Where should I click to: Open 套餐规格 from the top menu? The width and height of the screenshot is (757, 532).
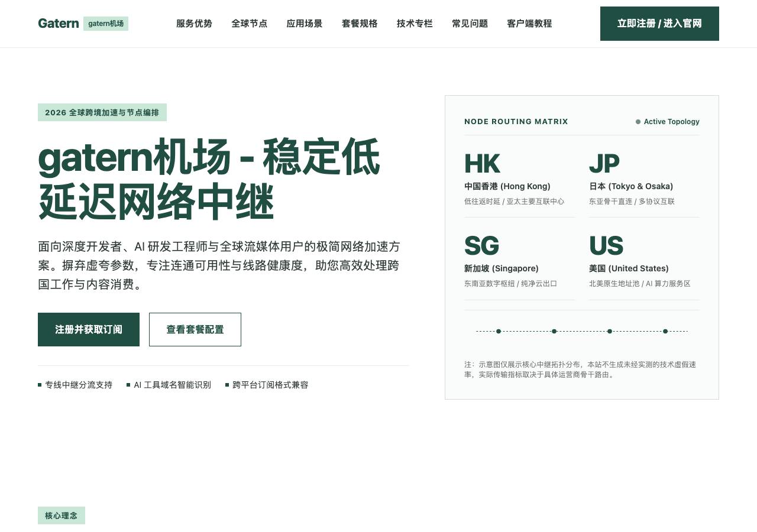coord(360,24)
